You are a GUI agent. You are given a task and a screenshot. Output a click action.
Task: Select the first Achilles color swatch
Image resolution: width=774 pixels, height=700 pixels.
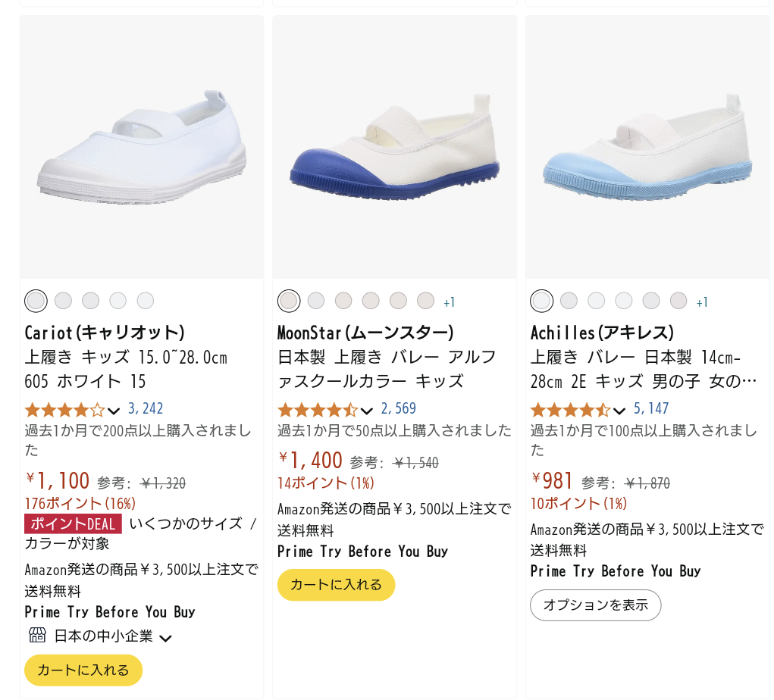[541, 301]
